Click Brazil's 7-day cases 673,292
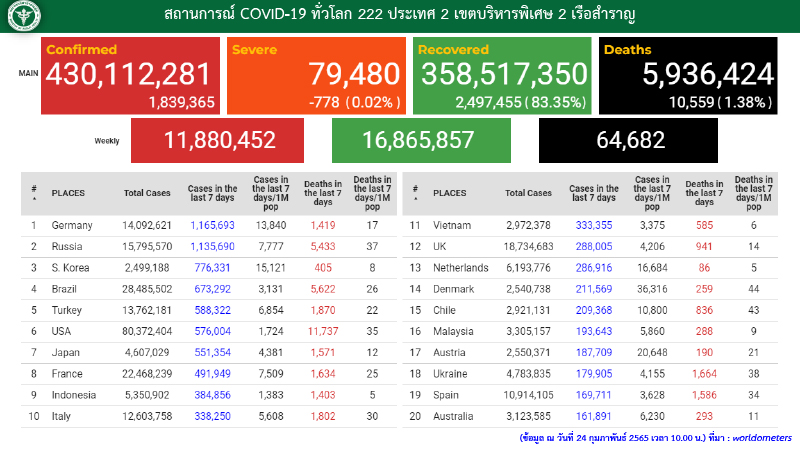The height and width of the screenshot is (450, 800). 212,289
